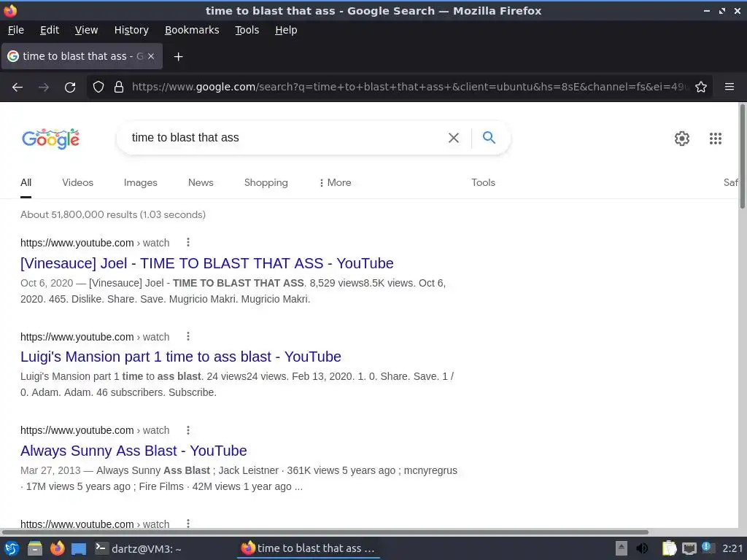The width and height of the screenshot is (747, 560).
Task: Open Google search Tools filters
Action: pyautogui.click(x=483, y=183)
